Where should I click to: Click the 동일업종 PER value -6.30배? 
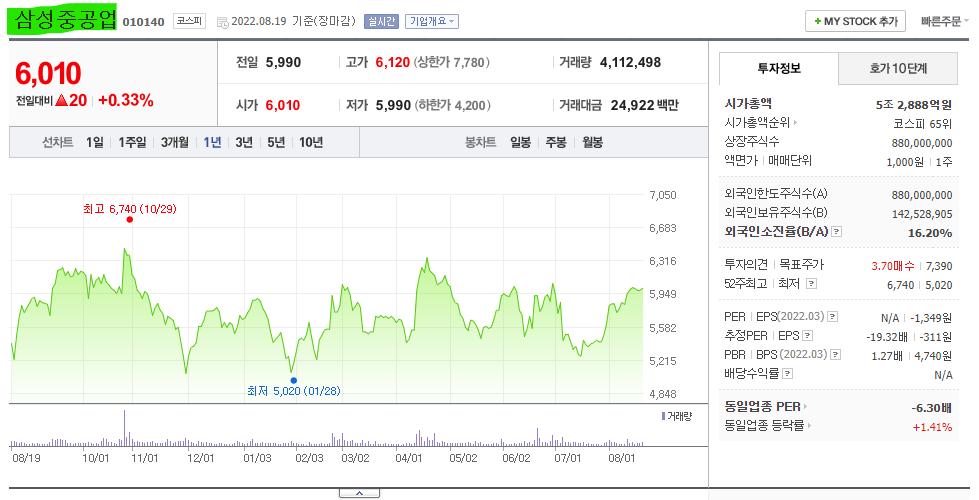(932, 408)
